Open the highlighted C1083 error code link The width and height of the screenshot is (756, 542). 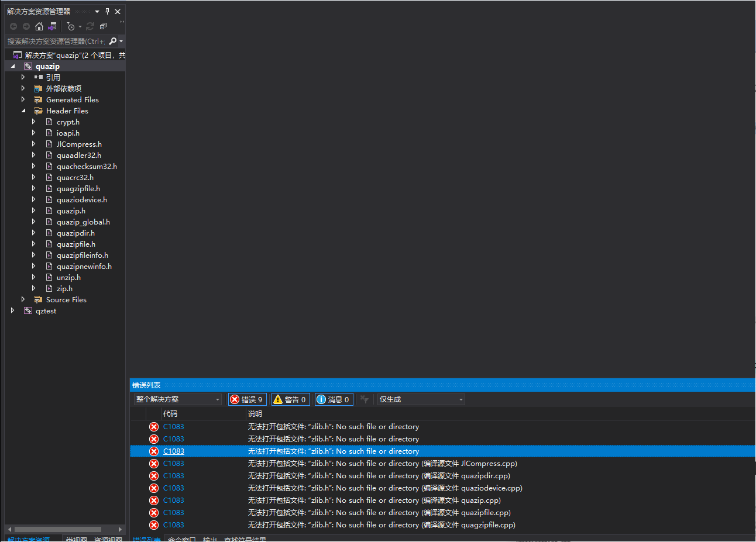coord(174,451)
